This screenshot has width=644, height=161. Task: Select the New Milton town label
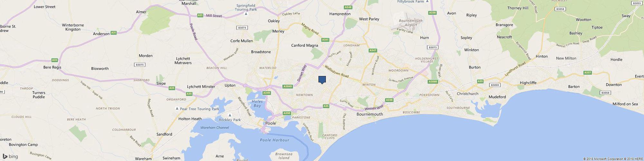click(566, 58)
